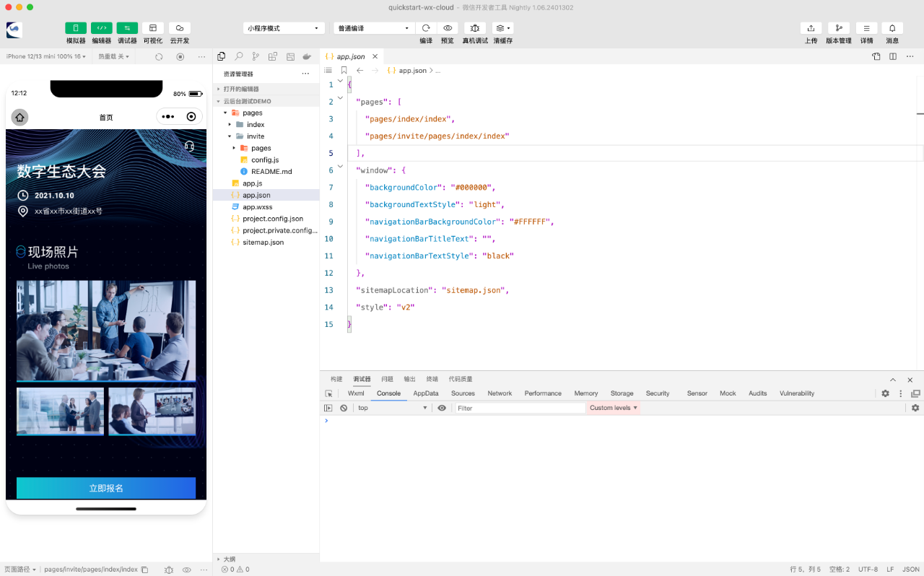Viewport: 924px width, 576px height.
Task: Toggle the console sidebar
Action: pyautogui.click(x=328, y=408)
